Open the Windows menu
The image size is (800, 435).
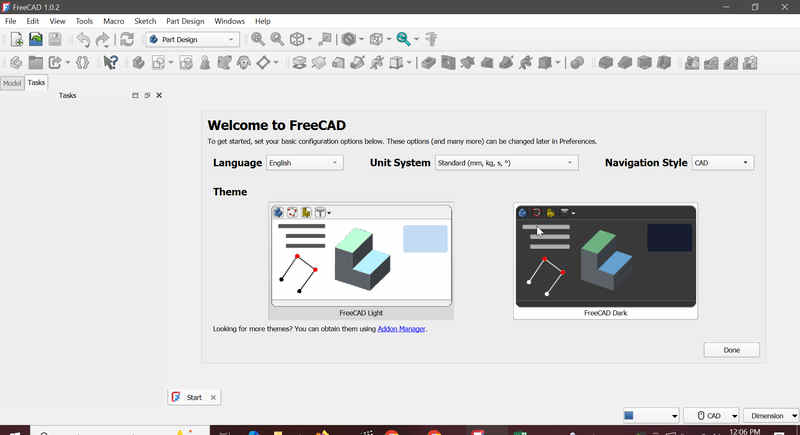(229, 21)
